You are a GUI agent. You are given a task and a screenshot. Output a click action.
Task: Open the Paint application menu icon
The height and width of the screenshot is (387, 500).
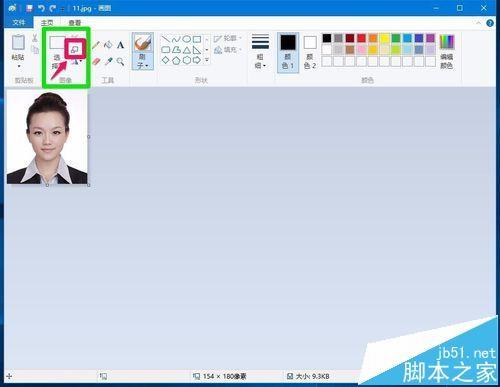(12, 8)
